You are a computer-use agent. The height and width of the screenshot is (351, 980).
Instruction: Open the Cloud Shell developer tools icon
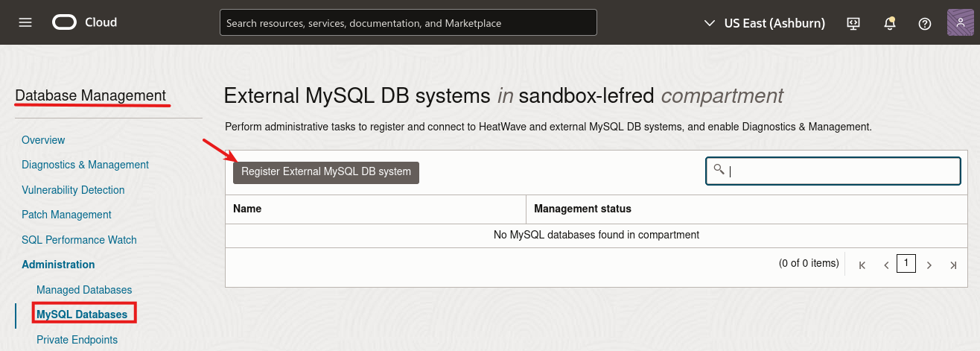853,23
